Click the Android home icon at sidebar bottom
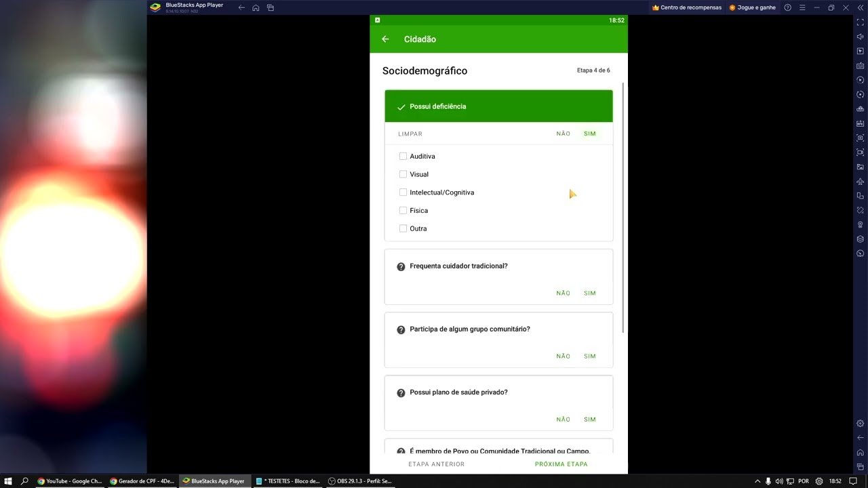Screen dimensions: 868x488 [861, 453]
